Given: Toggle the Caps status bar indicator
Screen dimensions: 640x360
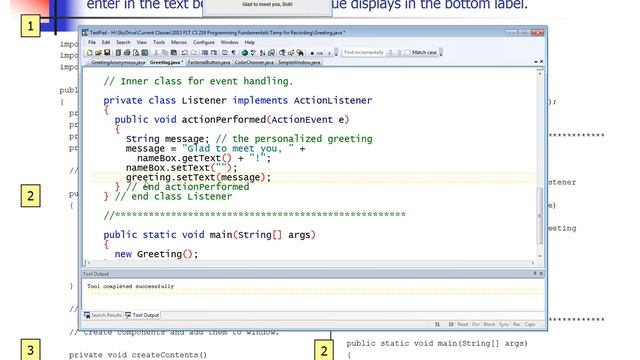Looking at the screenshot, I should [x=530, y=324].
